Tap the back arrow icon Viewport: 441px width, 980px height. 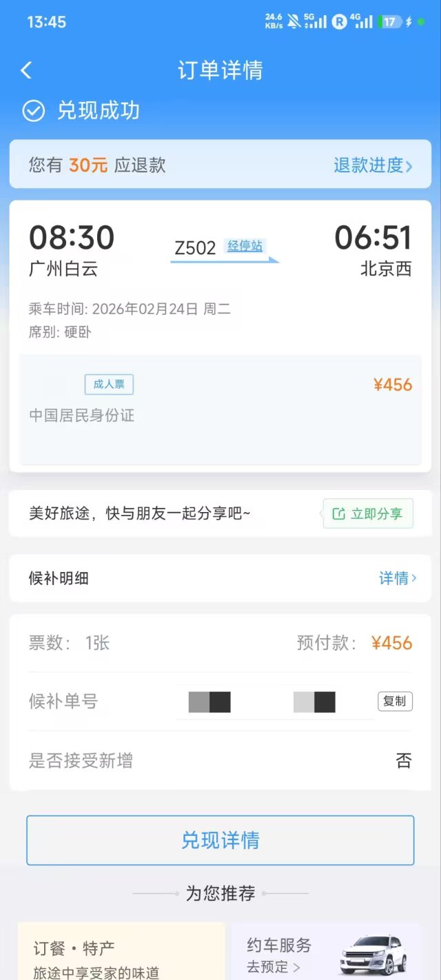point(26,70)
